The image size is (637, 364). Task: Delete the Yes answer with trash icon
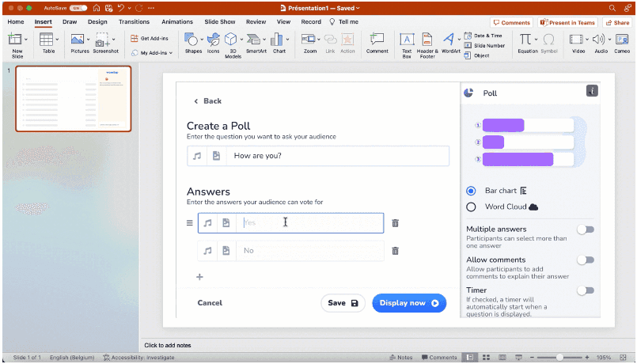395,223
